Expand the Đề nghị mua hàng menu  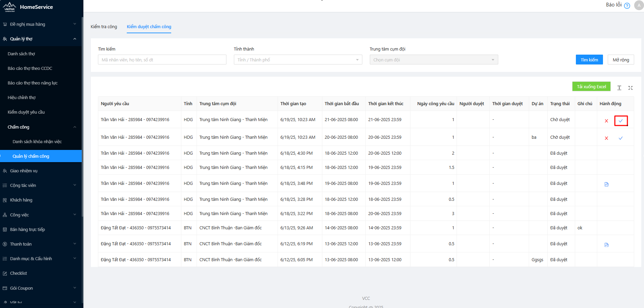point(75,24)
